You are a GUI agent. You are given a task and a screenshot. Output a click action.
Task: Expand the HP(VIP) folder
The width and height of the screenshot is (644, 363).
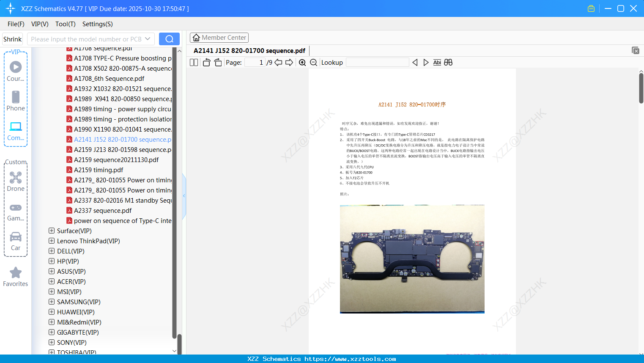pos(52,261)
